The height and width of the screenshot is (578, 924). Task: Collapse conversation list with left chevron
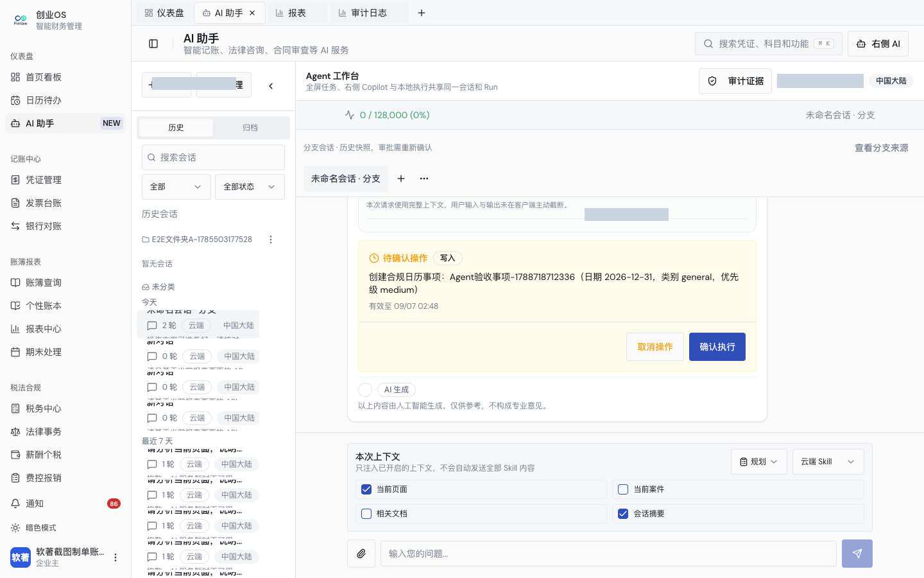[271, 85]
